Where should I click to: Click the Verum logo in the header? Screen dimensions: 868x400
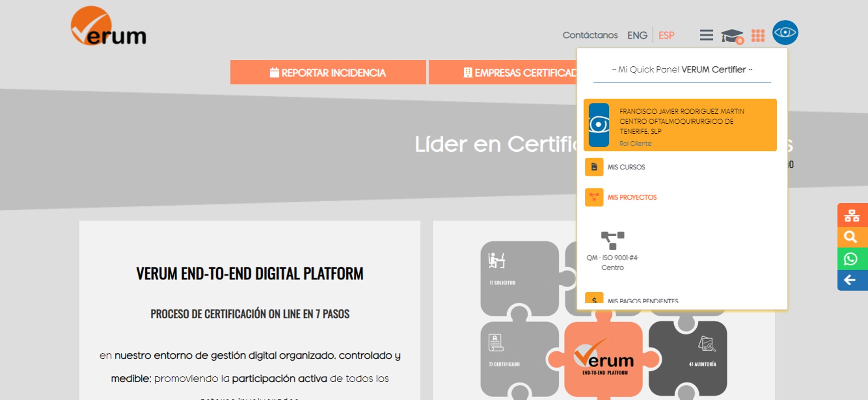pos(108,26)
